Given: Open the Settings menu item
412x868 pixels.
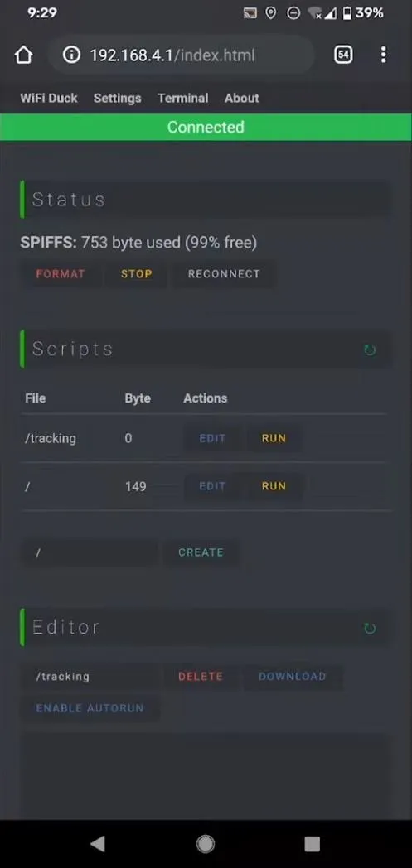Looking at the screenshot, I should [x=118, y=98].
